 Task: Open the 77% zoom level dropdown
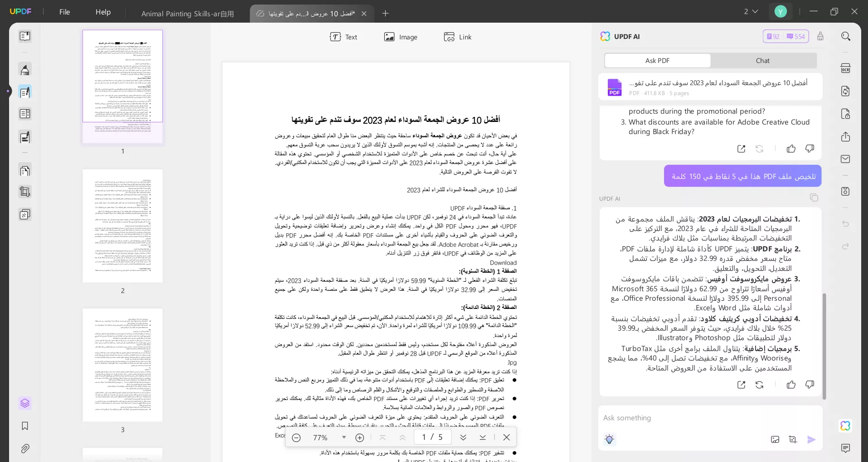coord(343,438)
